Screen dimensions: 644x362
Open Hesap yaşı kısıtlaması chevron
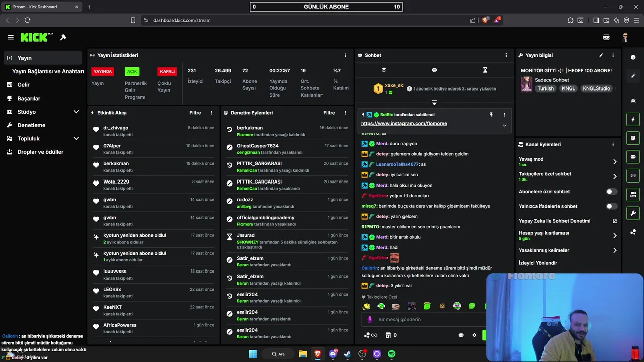[614, 235]
